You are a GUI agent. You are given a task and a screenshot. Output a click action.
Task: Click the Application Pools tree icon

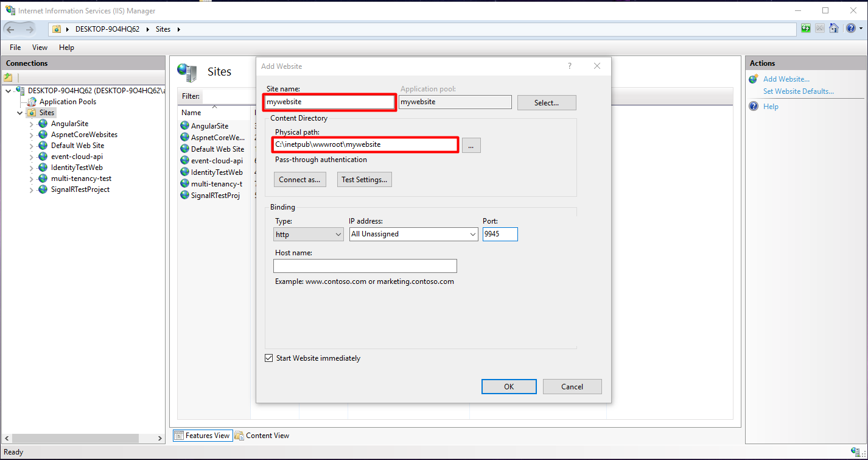point(32,102)
